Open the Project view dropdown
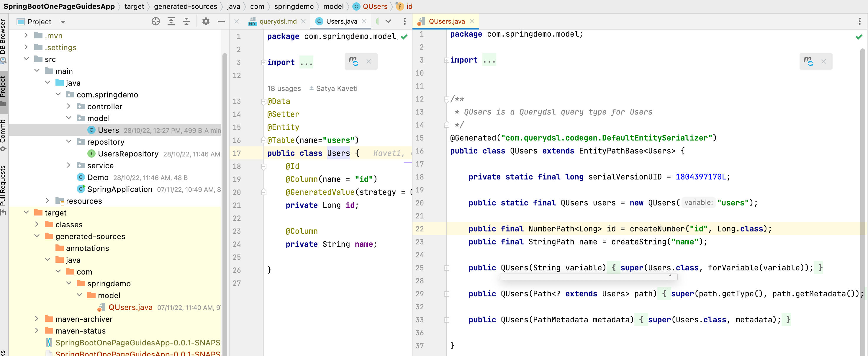 point(63,22)
